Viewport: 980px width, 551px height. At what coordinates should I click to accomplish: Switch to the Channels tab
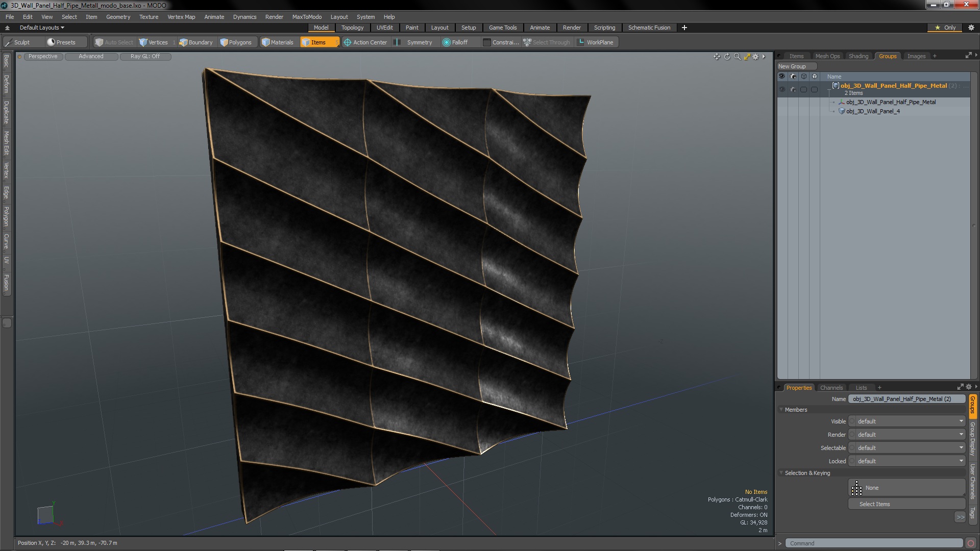(831, 388)
